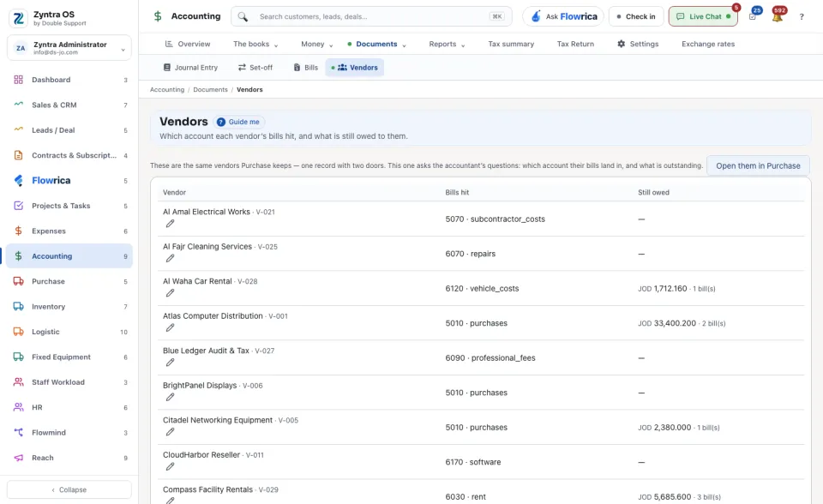Collapse the left sidebar
The height and width of the screenshot is (504, 823).
pyautogui.click(x=69, y=489)
